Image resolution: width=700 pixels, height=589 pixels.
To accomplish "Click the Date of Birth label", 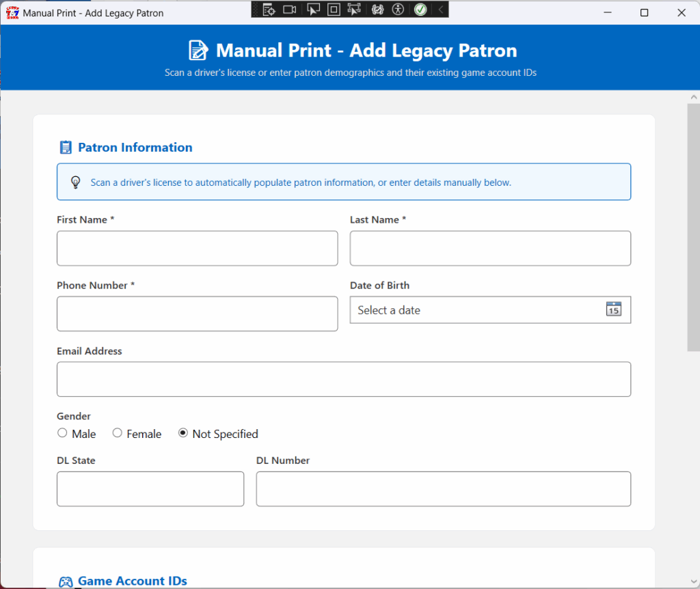I will [379, 286].
